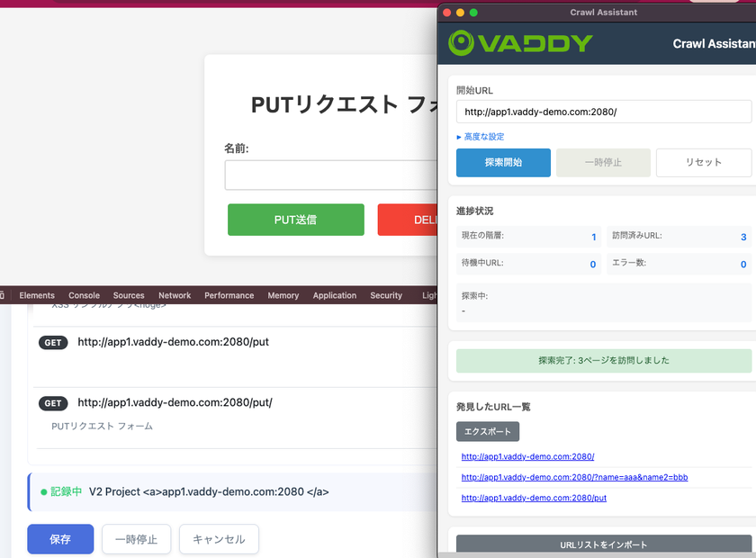756x558 pixels.
Task: Select the Security tab in DevTools
Action: click(x=385, y=295)
